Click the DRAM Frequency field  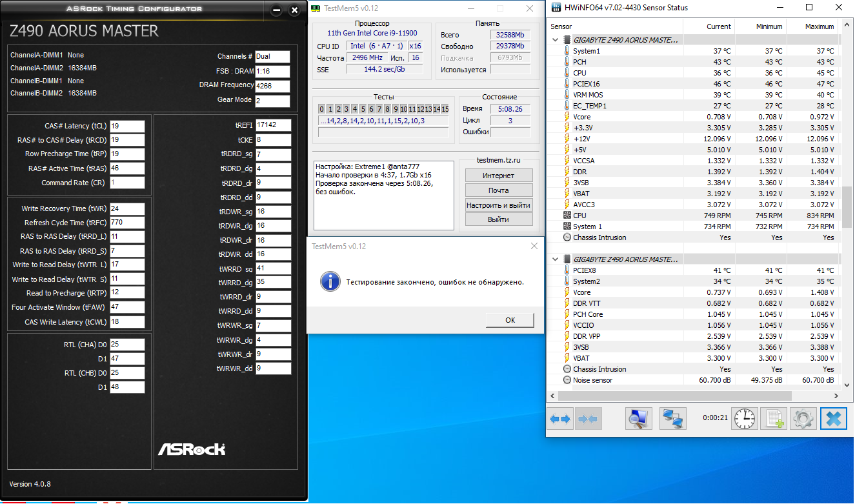pyautogui.click(x=272, y=86)
